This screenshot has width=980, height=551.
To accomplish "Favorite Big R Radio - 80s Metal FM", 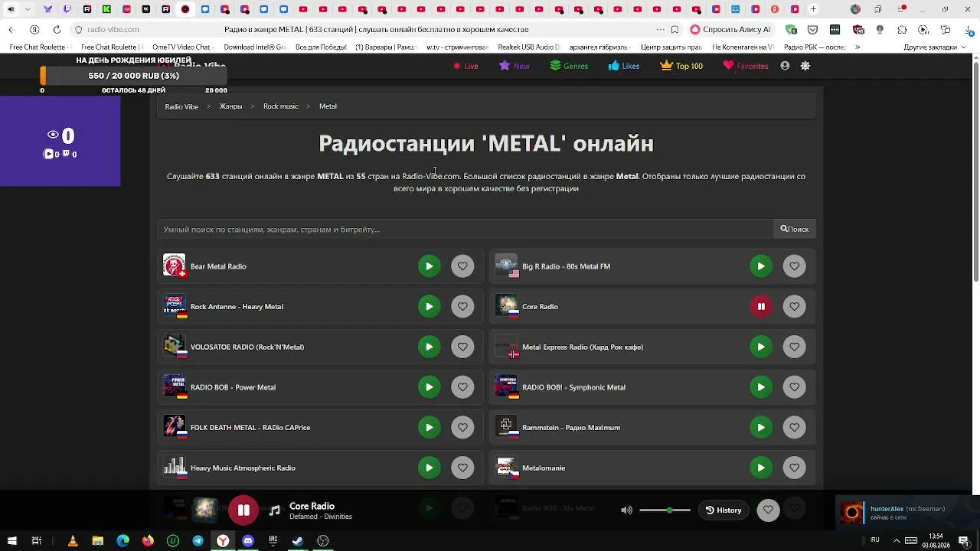I will [794, 266].
